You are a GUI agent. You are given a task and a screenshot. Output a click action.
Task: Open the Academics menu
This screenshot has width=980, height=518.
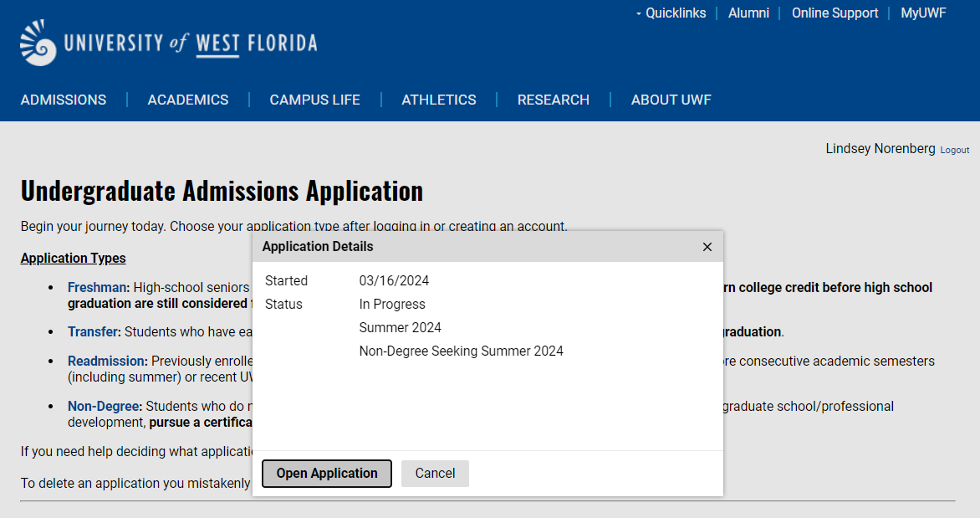[x=188, y=100]
